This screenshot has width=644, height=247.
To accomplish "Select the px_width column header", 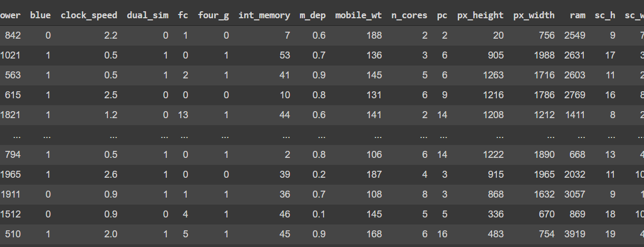I will pyautogui.click(x=535, y=15).
